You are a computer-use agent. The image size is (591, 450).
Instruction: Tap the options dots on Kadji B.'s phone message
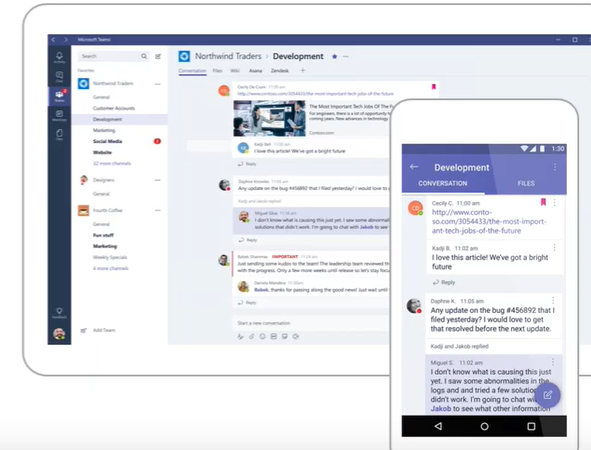(x=554, y=248)
